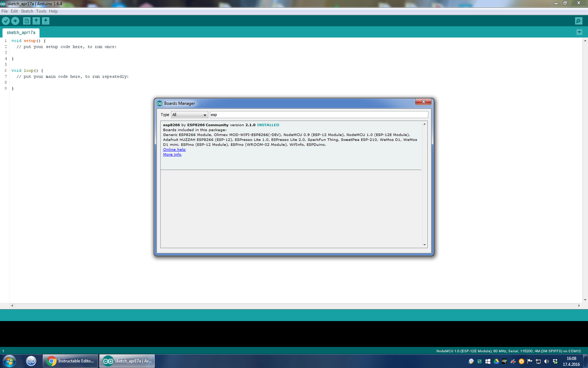Switch to the Chrome Instructable Editor taskbar button
Image resolution: width=588 pixels, height=368 pixels.
tap(70, 361)
